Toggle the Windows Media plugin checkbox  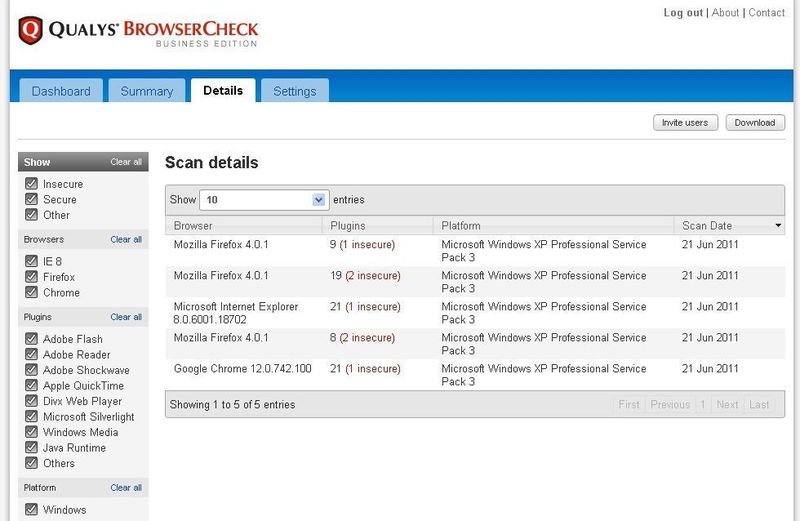(x=31, y=432)
